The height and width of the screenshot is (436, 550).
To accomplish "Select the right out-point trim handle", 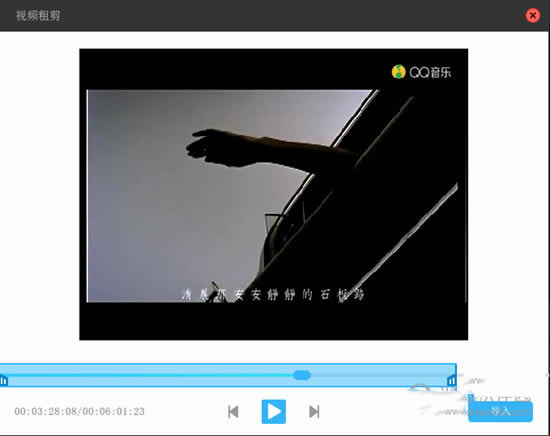I will pos(452,380).
